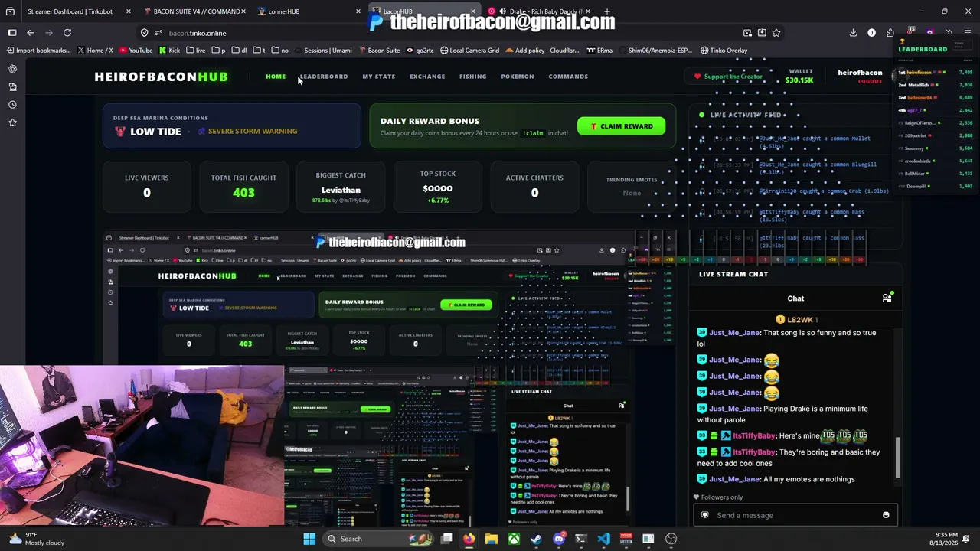Reload the current page
Viewport: 980px width, 551px height.
coord(67,33)
